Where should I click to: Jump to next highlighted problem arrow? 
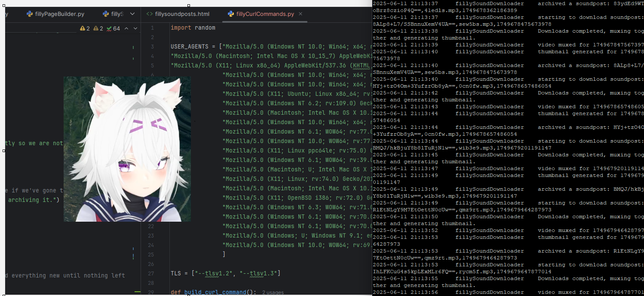pyautogui.click(x=135, y=28)
